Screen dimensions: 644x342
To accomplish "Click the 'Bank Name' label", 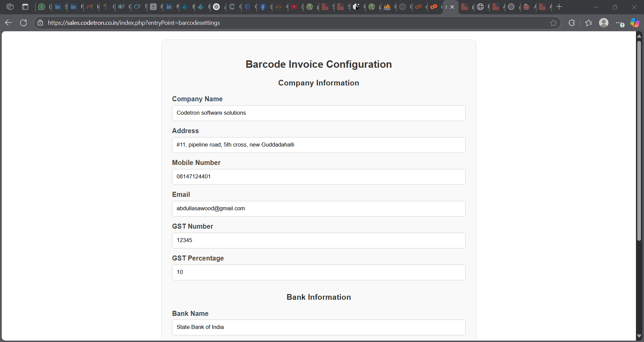I will point(190,313).
